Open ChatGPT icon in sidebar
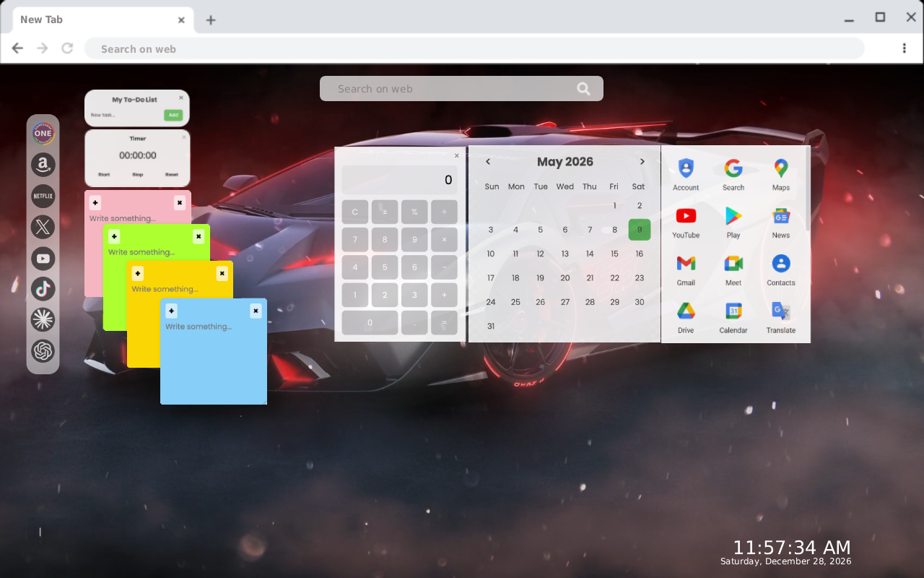 click(x=43, y=351)
